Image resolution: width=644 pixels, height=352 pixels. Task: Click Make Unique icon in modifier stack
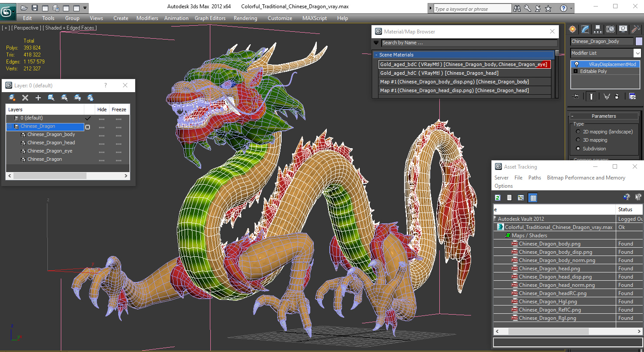click(607, 96)
